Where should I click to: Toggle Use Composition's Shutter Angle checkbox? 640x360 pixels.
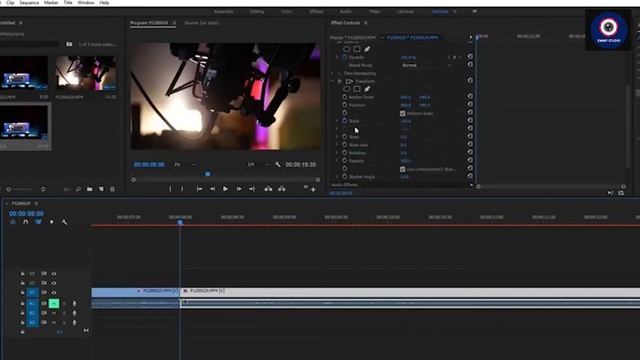[403, 169]
